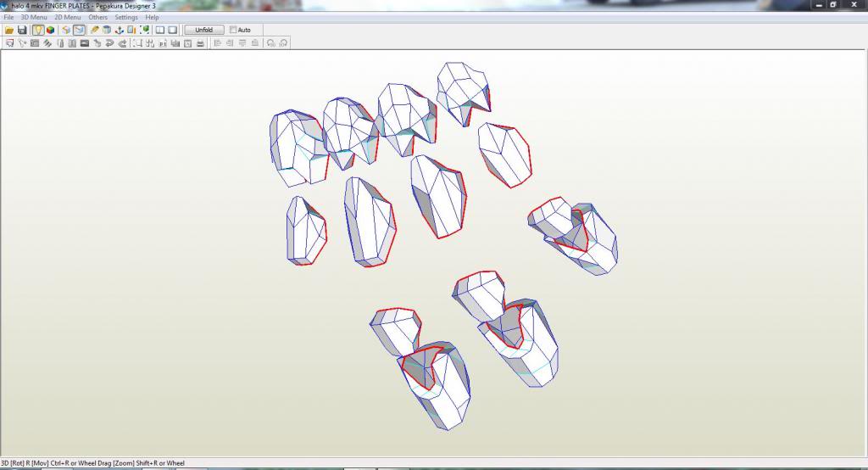Click the green cube with dashed frame icon
Screen dimensions: 868x470
(x=144, y=30)
